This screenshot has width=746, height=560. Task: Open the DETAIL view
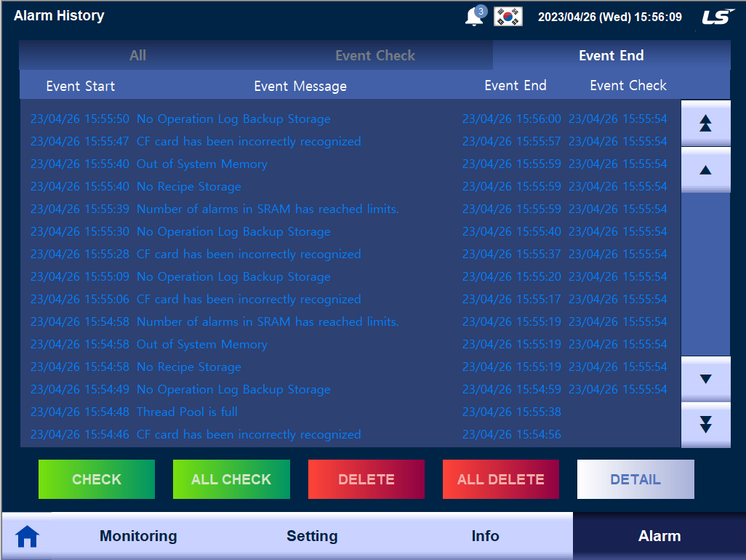pyautogui.click(x=635, y=479)
